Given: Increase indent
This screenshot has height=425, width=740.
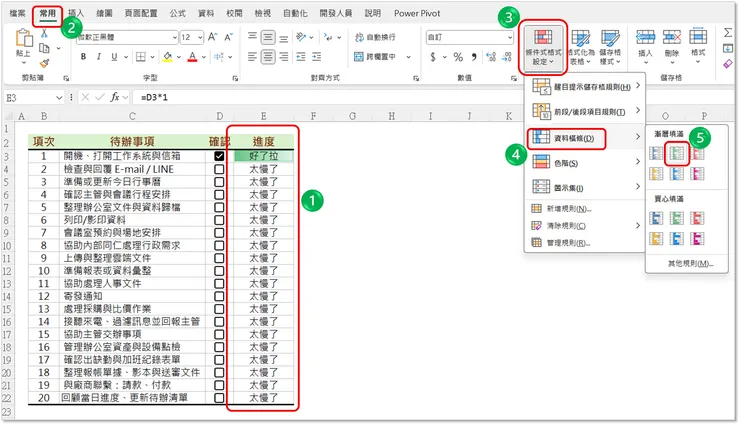Looking at the screenshot, I should (317, 57).
